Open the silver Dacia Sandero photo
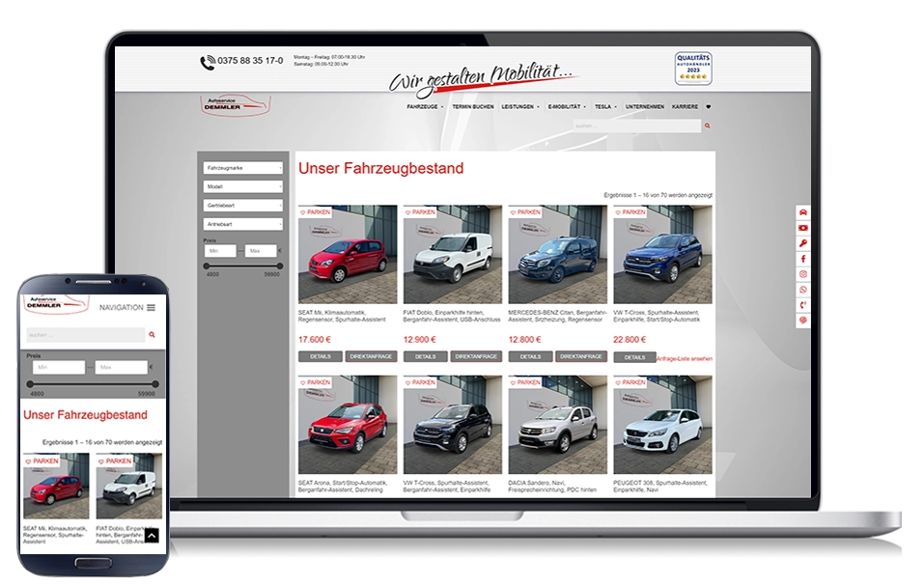The height and width of the screenshot is (587, 924). pos(558,425)
